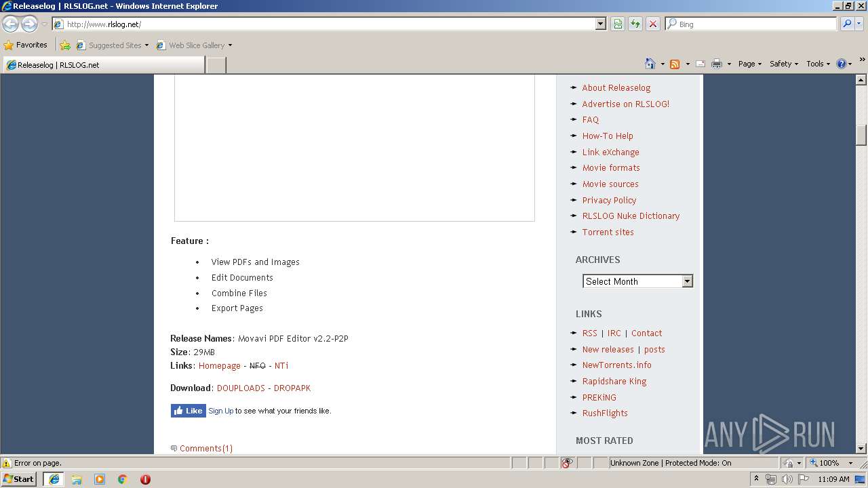
Task: Click into the URL address field
Action: [x=329, y=24]
